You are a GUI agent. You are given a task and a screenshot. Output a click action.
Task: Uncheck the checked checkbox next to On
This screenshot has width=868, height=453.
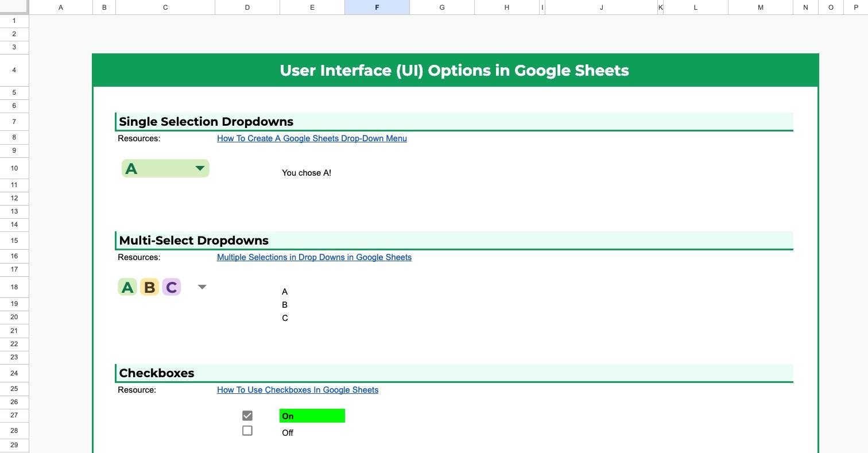(x=247, y=416)
